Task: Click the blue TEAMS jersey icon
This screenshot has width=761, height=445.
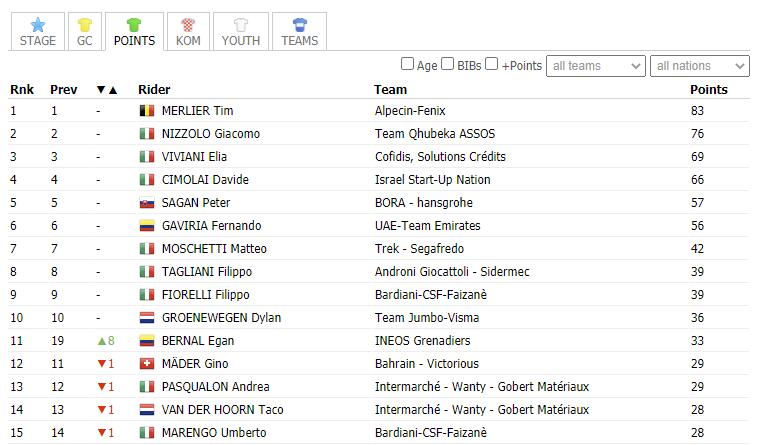Action: coord(299,24)
